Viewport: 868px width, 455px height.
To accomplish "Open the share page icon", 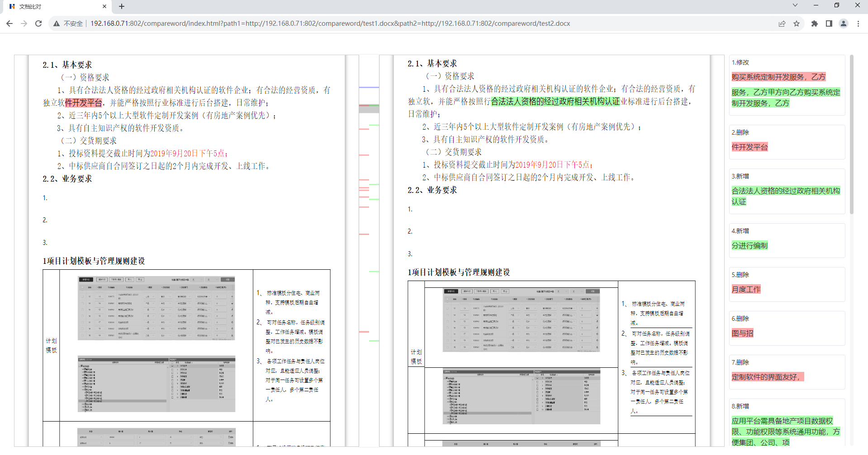I will click(782, 23).
